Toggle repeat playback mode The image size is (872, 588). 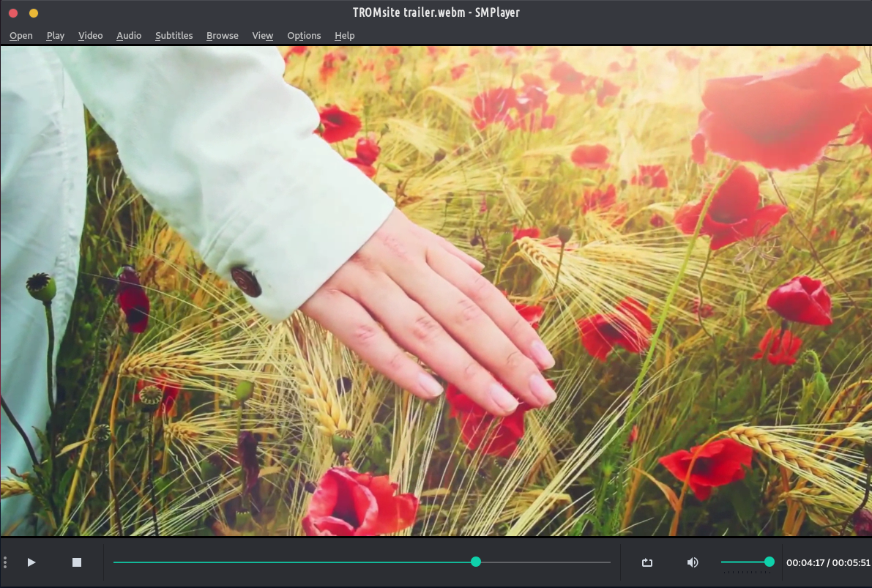pos(647,562)
